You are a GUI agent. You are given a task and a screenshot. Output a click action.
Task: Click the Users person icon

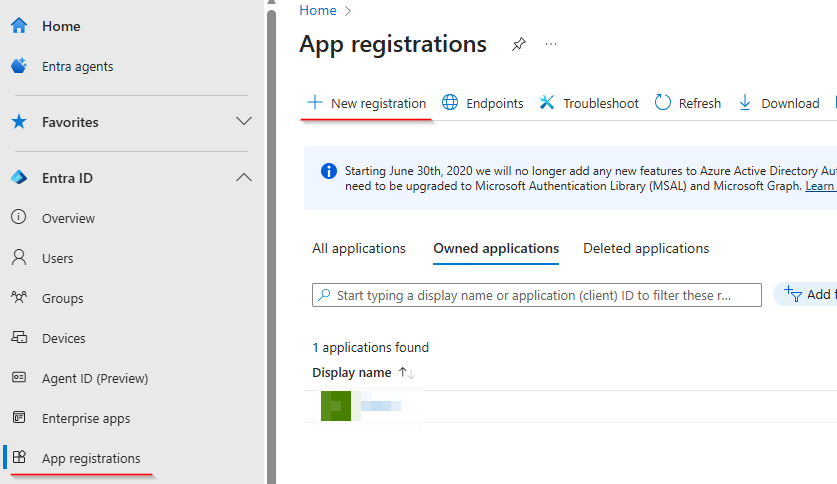(19, 258)
